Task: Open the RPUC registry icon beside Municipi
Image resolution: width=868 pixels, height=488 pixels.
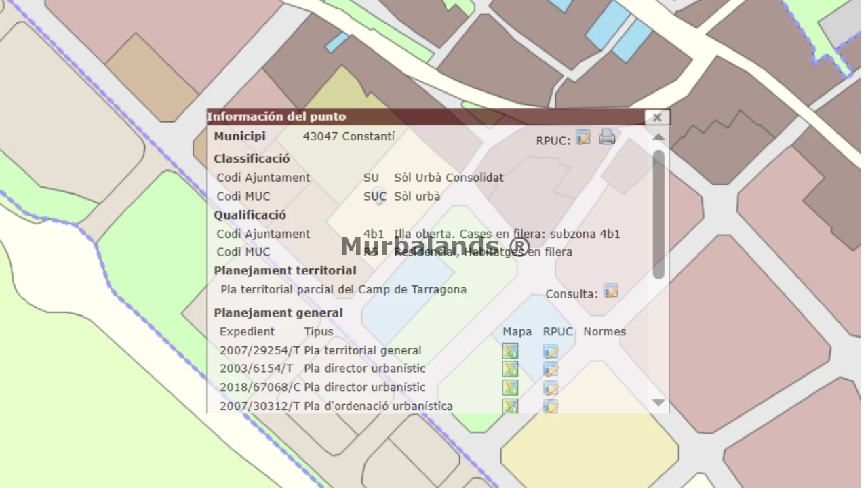Action: pyautogui.click(x=583, y=138)
